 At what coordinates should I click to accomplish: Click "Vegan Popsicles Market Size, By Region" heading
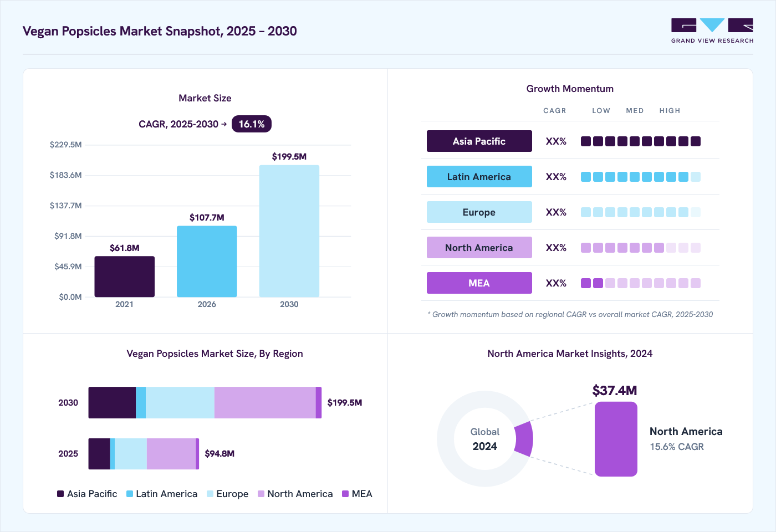point(215,354)
